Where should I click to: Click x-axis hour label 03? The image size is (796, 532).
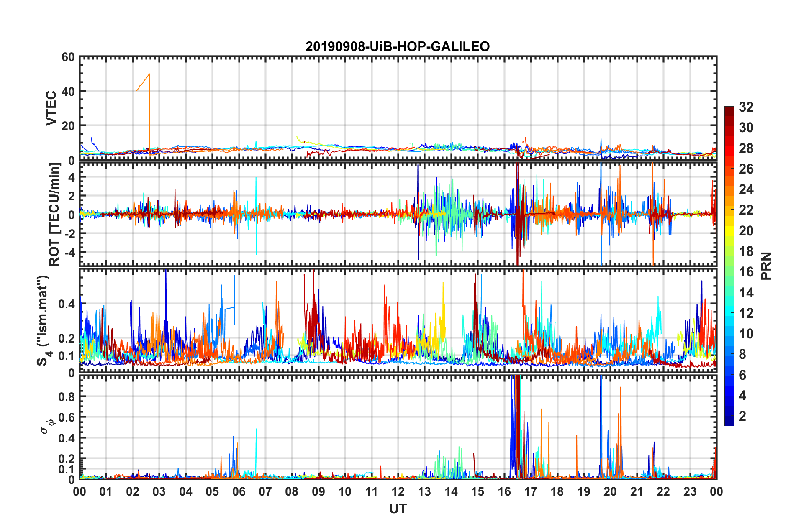click(159, 491)
